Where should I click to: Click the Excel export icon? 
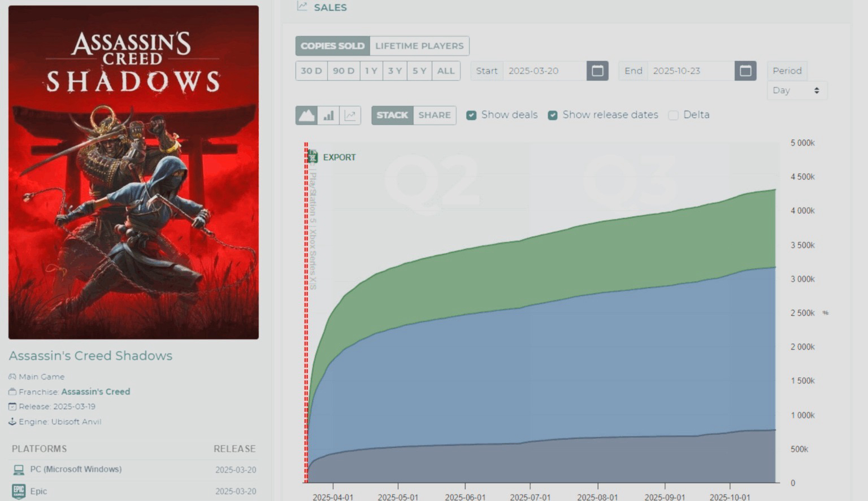pos(313,157)
